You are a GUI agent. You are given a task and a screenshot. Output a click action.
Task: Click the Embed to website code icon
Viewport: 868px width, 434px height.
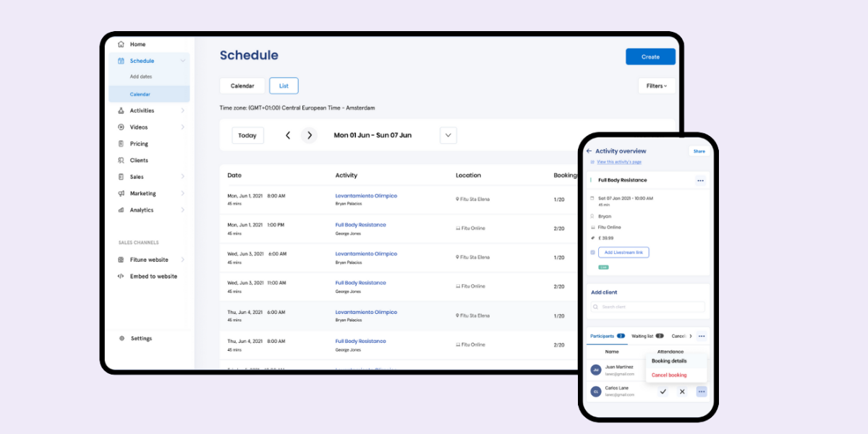pos(121,276)
